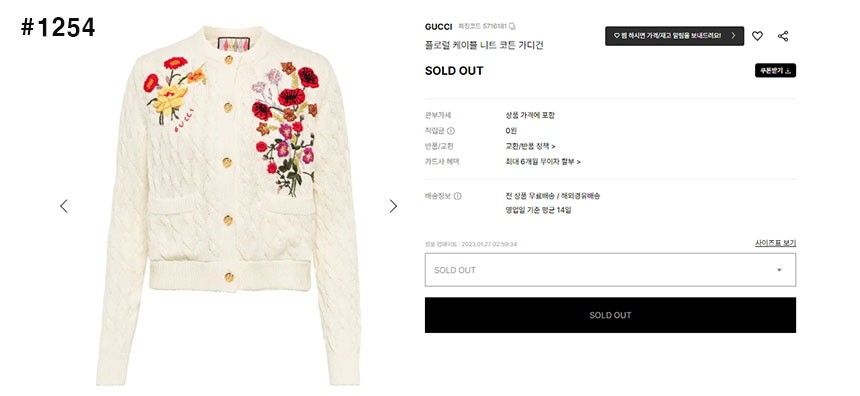
Task: Add the cardigan to wishlist with heart icon
Action: pos(757,36)
